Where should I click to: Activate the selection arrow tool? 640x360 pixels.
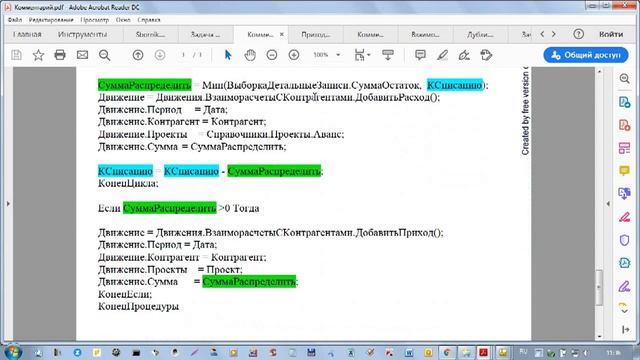(x=228, y=55)
